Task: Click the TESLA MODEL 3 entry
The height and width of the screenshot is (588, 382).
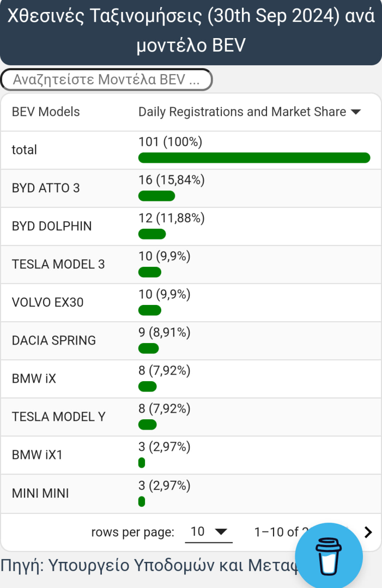Action: pyautogui.click(x=58, y=265)
